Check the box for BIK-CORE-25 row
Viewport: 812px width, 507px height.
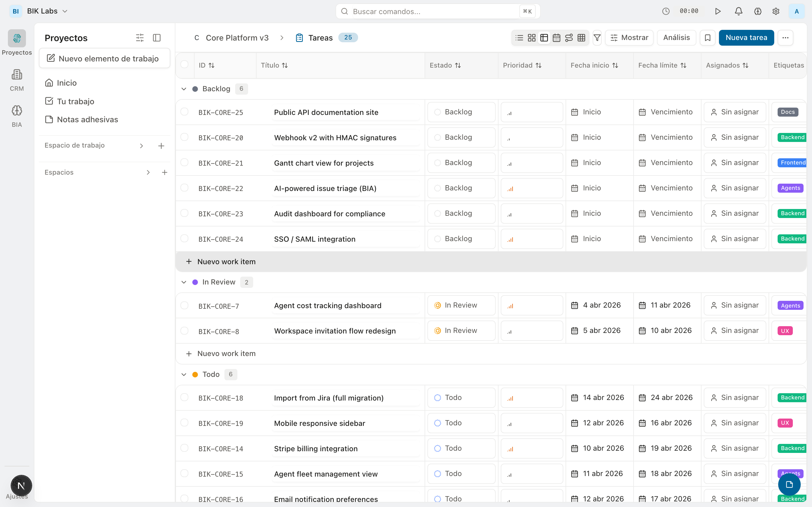tap(184, 112)
